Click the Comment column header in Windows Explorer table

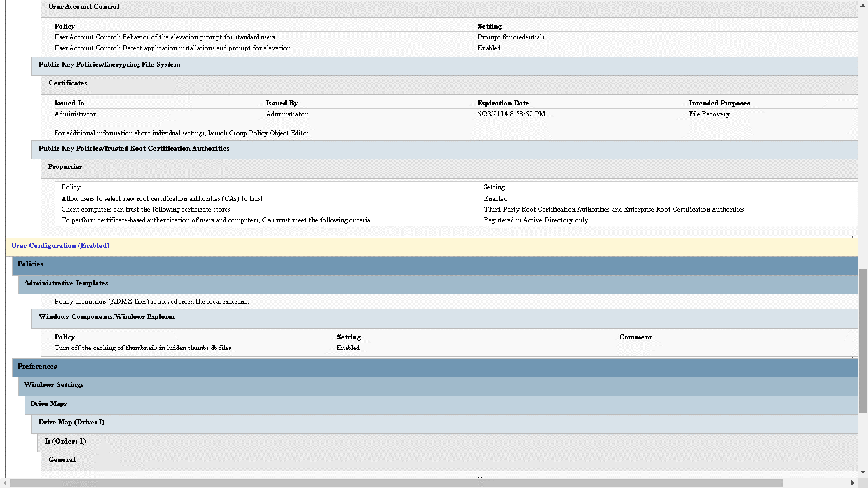coord(635,337)
